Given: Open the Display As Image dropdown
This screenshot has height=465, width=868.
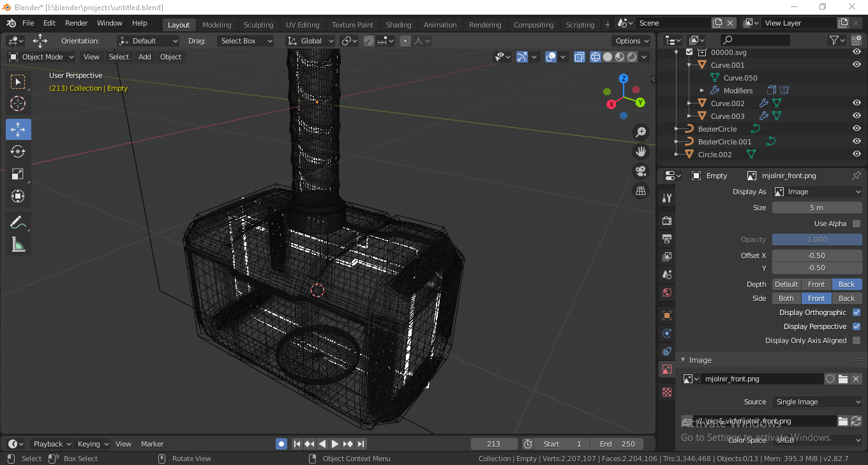Looking at the screenshot, I should point(818,192).
